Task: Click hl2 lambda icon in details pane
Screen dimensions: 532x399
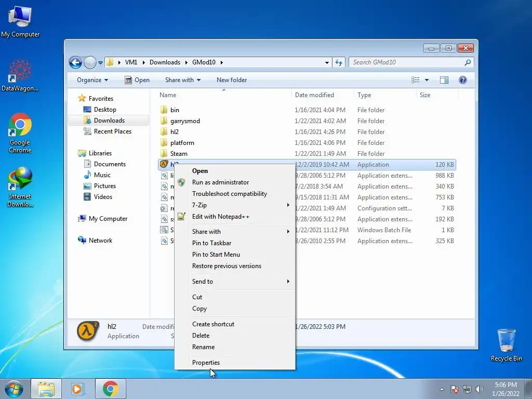Action: [x=87, y=331]
